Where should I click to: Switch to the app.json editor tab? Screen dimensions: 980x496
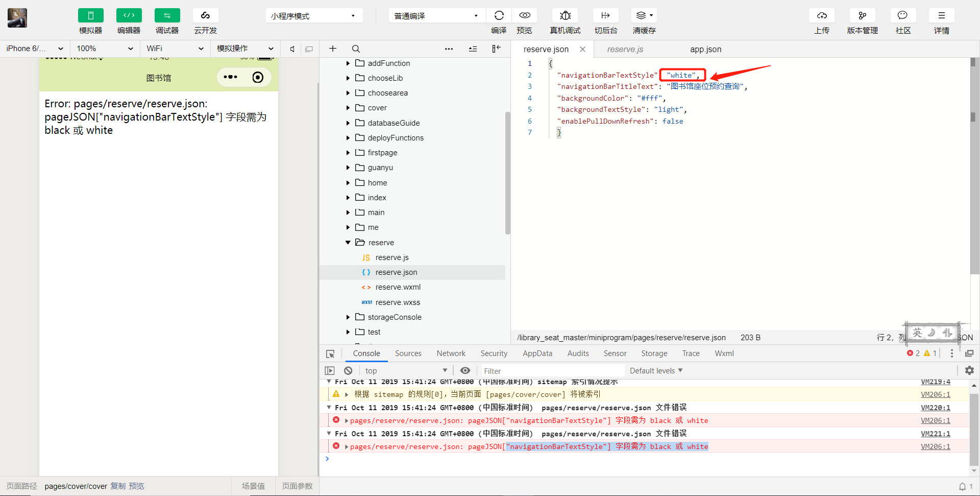click(x=705, y=50)
